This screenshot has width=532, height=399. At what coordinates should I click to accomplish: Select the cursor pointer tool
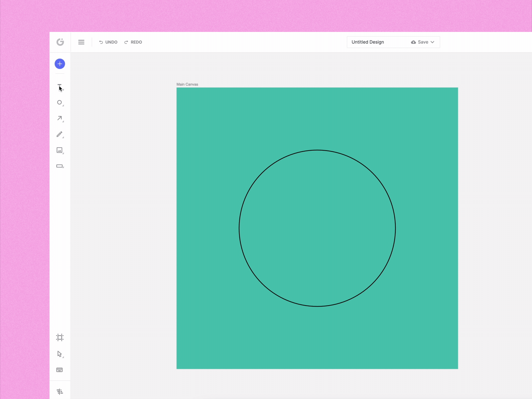click(x=60, y=354)
